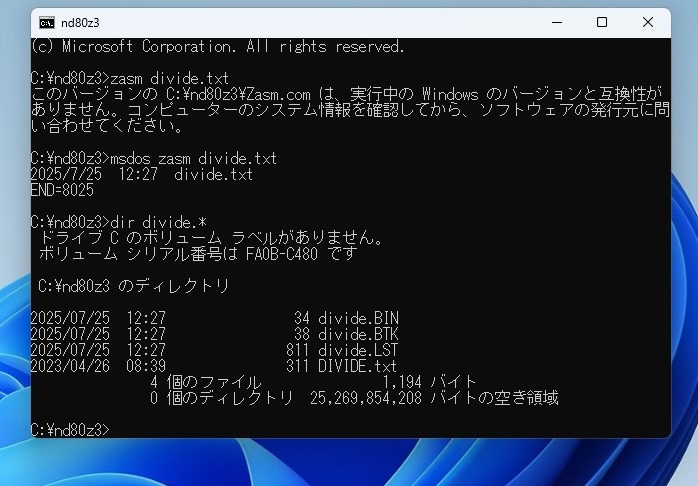Maximize the nd80z3 console window
698x486 pixels.
pyautogui.click(x=602, y=22)
